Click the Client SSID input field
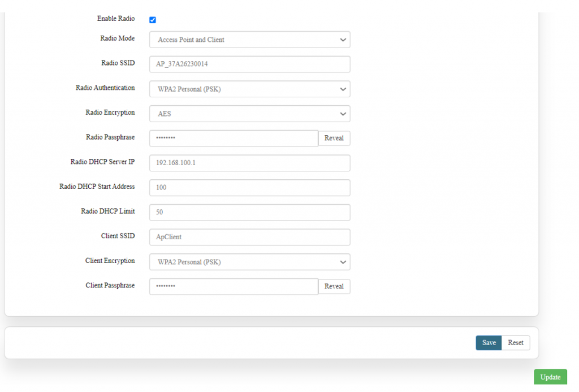 (x=249, y=237)
